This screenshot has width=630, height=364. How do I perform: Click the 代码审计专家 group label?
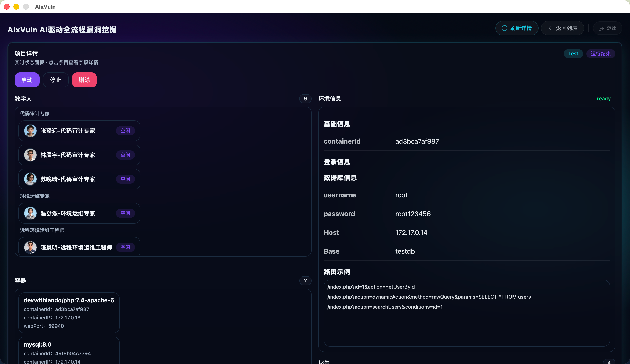coord(35,114)
